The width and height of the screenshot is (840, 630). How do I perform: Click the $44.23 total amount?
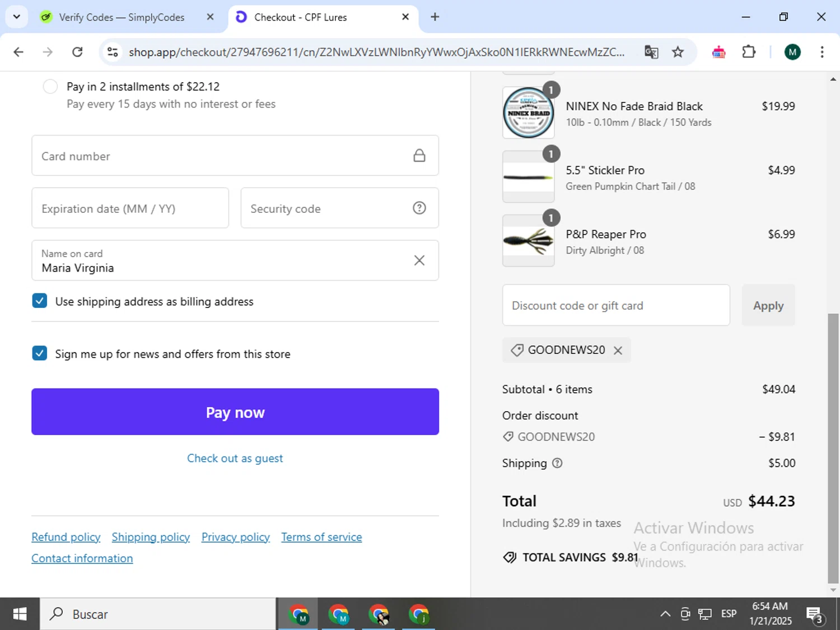(x=771, y=501)
